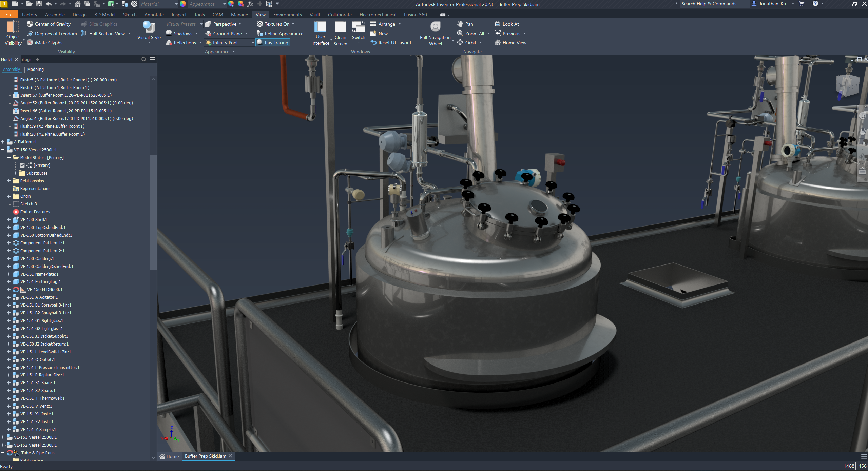Screen dimensions: 868x471
Task: Toggle iMate Glyphs visibility
Action: coord(30,43)
